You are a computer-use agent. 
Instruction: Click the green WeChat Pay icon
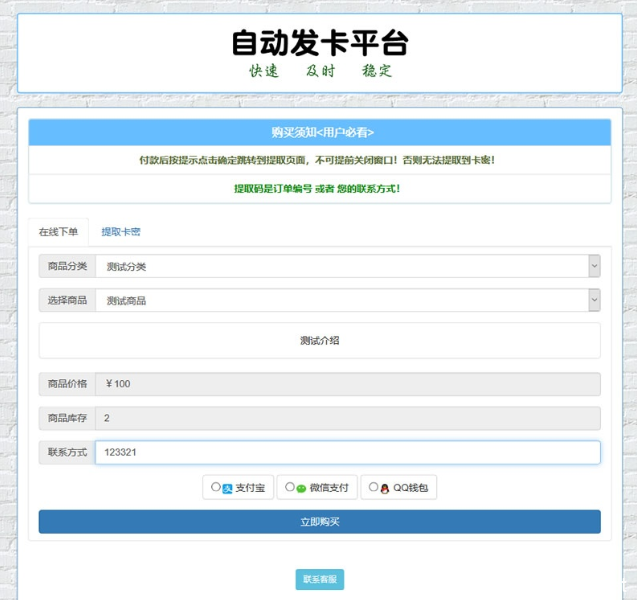point(301,488)
